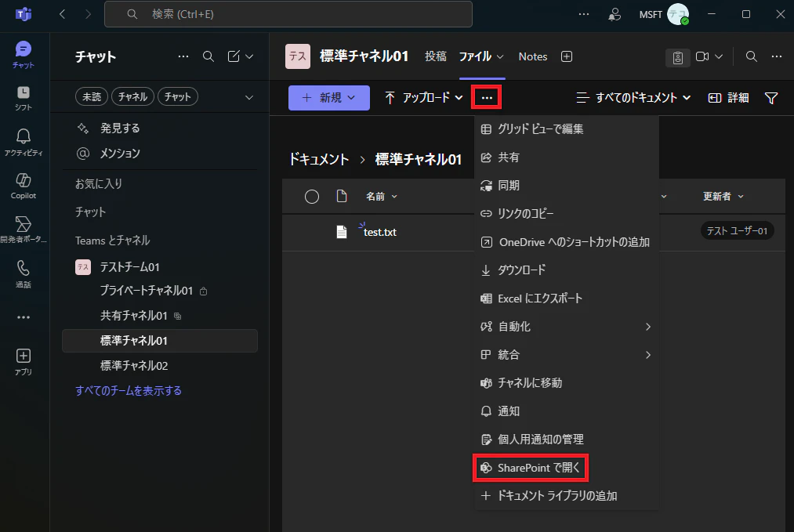Viewport: 794px width, 532px height.
Task: Start a new chat with compose icon
Action: coord(234,56)
